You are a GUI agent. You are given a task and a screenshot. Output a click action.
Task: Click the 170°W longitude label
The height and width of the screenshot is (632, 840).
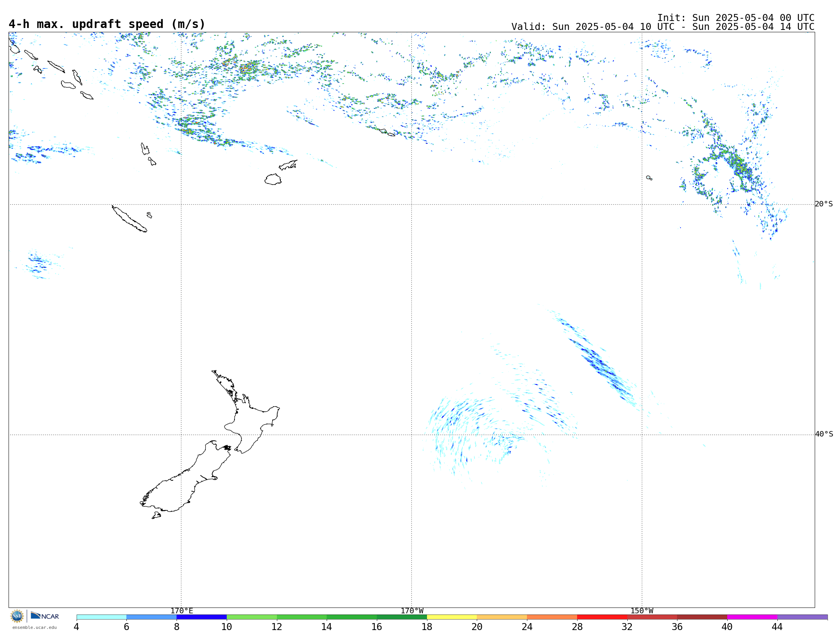(412, 611)
